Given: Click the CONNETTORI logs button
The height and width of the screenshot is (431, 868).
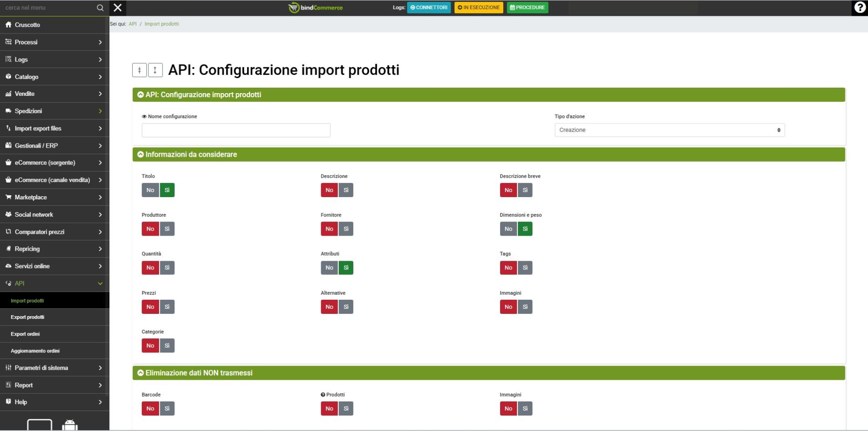Looking at the screenshot, I should [429, 8].
